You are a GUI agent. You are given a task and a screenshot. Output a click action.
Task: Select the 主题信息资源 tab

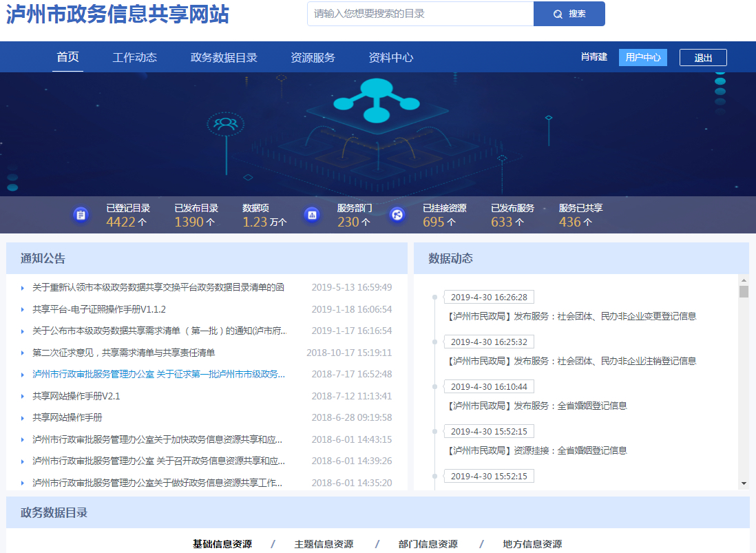[x=324, y=544]
